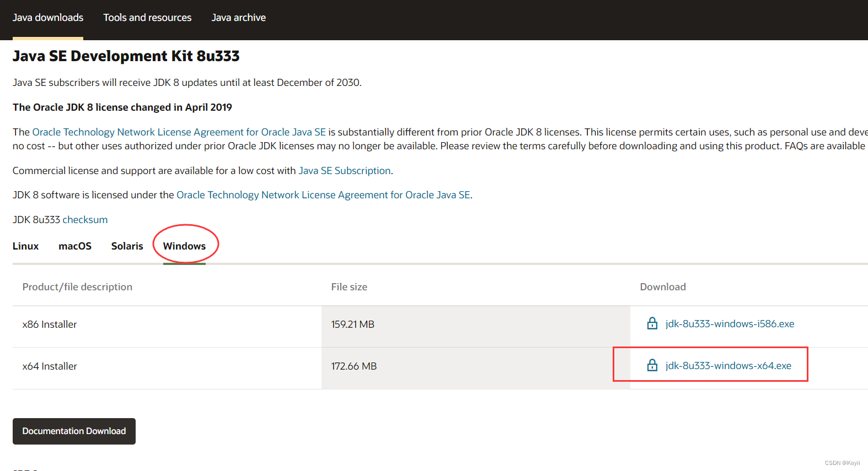Image resolution: width=868 pixels, height=471 pixels.
Task: Open the Java archive tab
Action: tap(239, 18)
